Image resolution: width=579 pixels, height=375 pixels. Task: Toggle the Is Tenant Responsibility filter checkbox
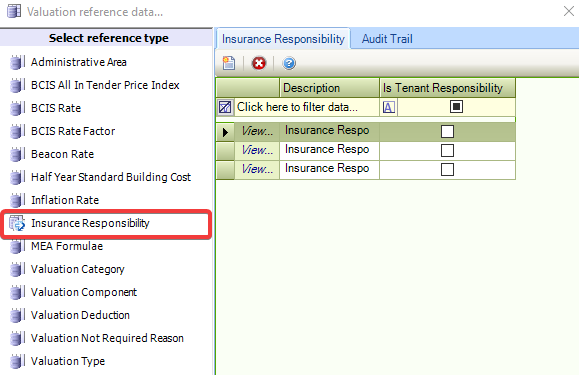coord(456,107)
